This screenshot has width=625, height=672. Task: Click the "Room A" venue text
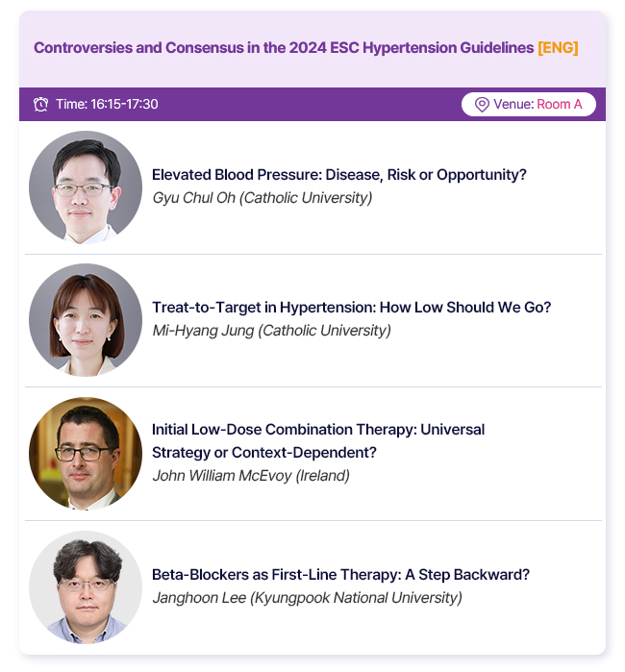[560, 105]
